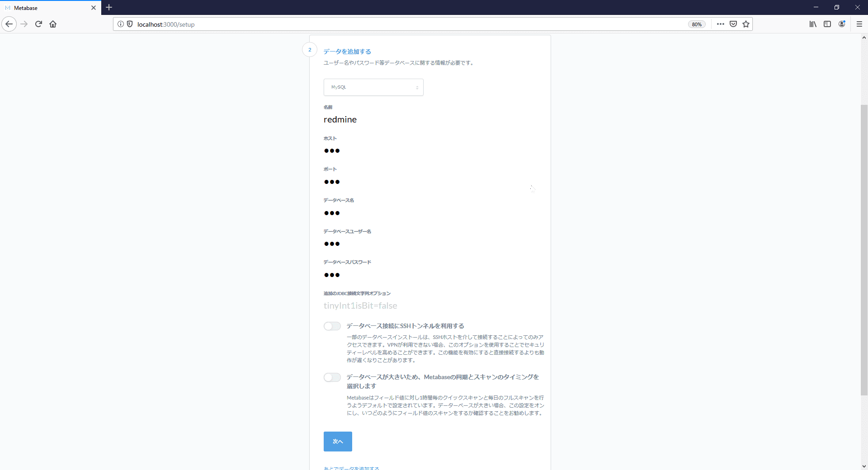Bookmark this page with the star icon
Viewport: 868px width, 470px height.
746,24
